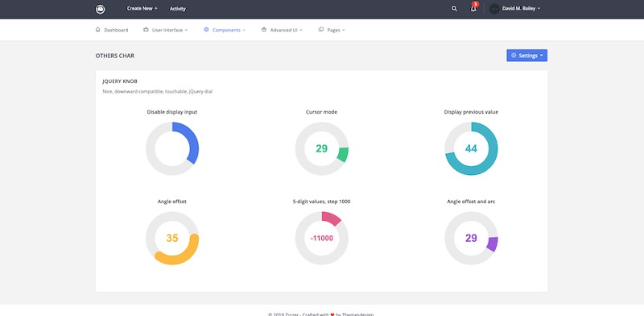Click the purple Angle offset and arc knob
This screenshot has width=644, height=316.
pyautogui.click(x=471, y=239)
